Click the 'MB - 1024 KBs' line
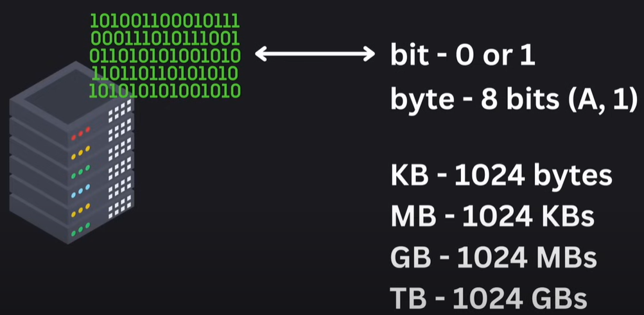 click(x=492, y=216)
